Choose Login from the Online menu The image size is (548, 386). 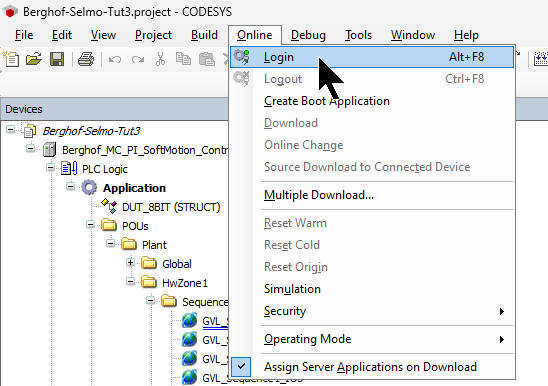point(372,57)
